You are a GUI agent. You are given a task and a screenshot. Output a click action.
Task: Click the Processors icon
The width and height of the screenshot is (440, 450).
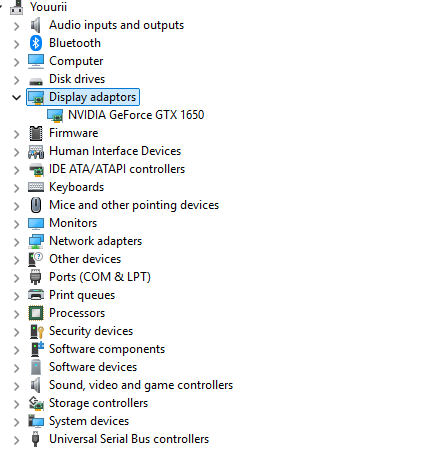(x=36, y=313)
